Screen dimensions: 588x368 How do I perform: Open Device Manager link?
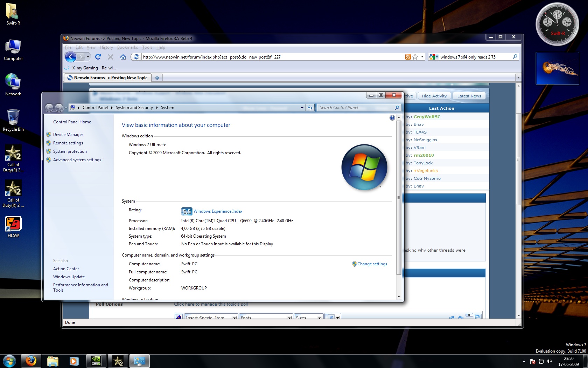(68, 135)
